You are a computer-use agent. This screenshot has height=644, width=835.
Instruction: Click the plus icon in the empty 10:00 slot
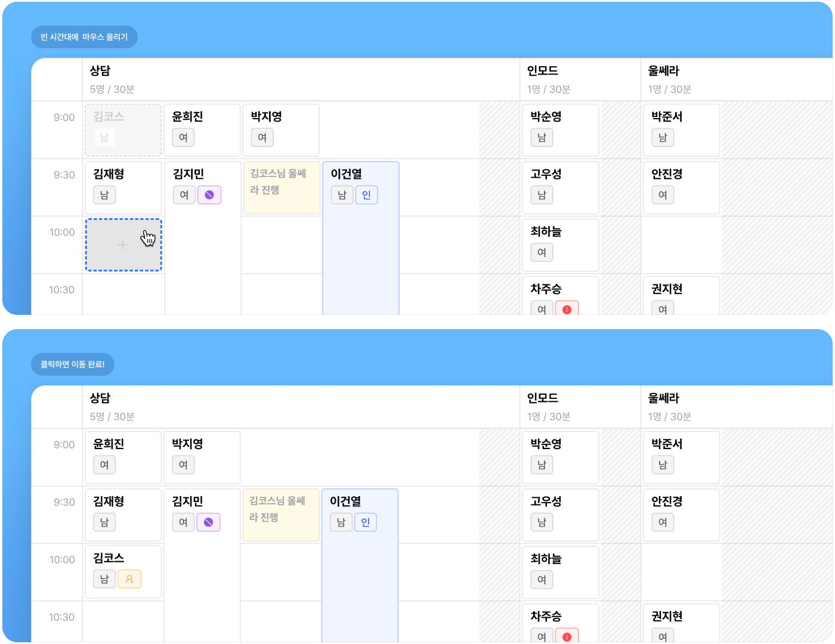(122, 245)
